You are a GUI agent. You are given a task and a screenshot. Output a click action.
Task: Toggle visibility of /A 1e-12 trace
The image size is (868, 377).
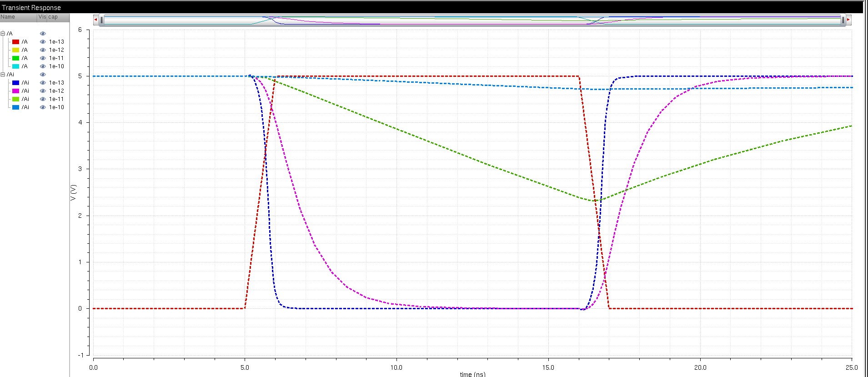(43, 50)
